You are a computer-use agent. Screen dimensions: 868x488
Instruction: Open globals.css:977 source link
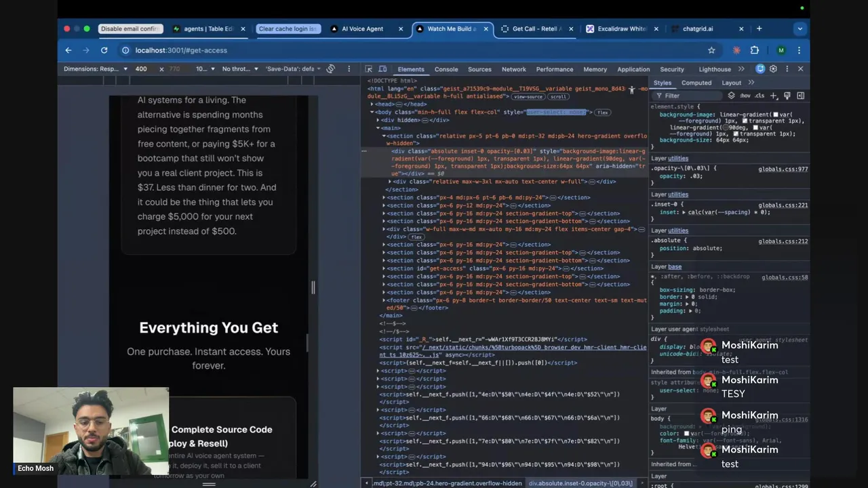[783, 169]
